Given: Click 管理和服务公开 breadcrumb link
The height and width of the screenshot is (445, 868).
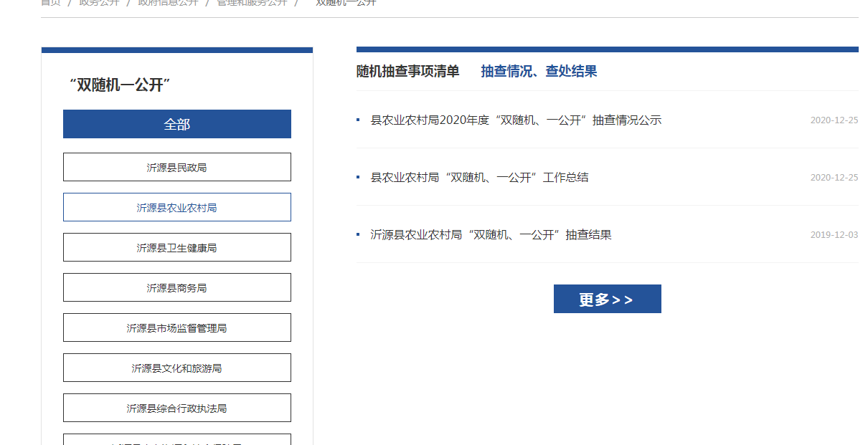Looking at the screenshot, I should click(252, 3).
